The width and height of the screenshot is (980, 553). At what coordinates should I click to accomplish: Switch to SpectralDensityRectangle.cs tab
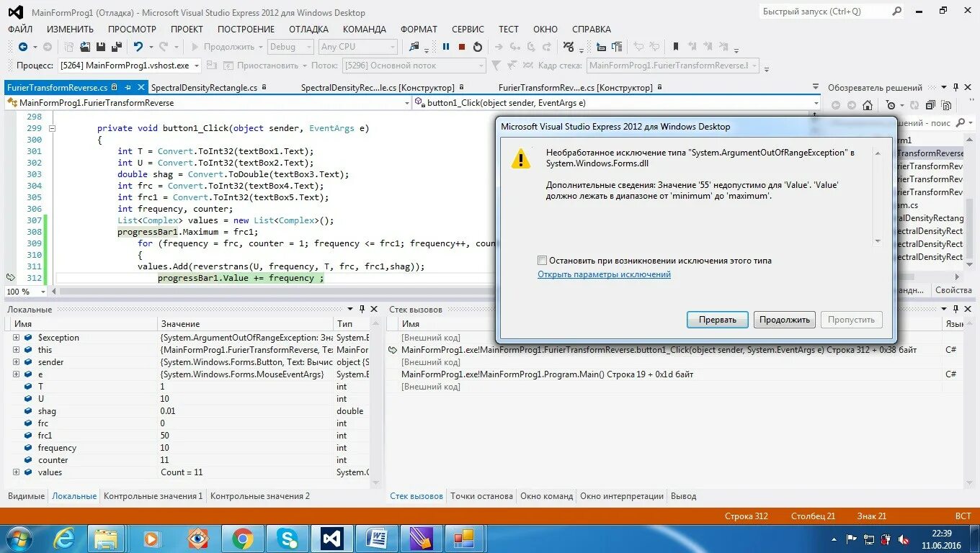click(x=204, y=88)
